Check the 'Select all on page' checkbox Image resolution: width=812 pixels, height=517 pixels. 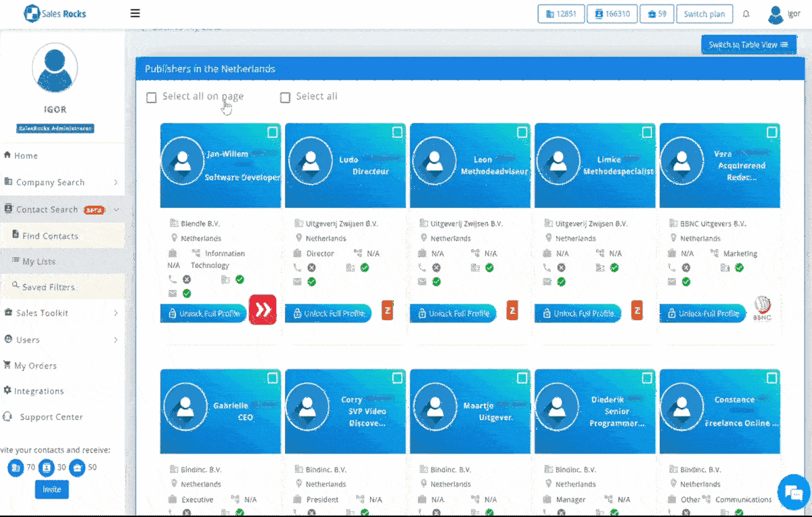click(x=152, y=97)
